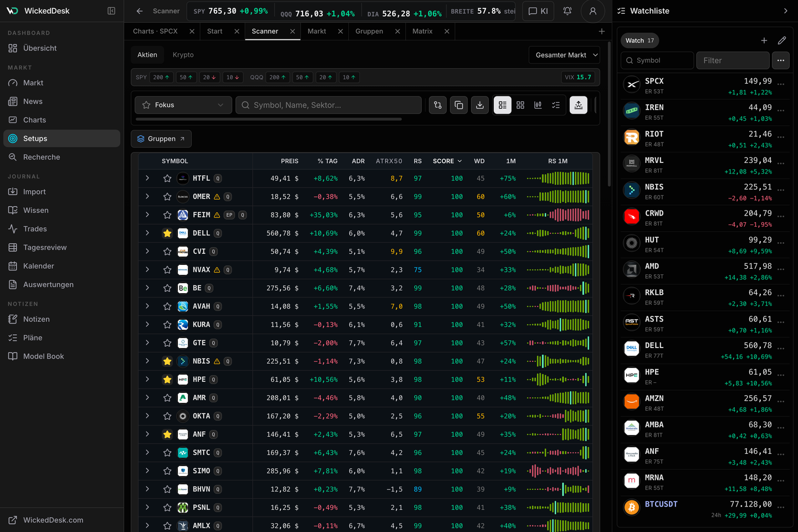Expand the DELL row in scanner table
This screenshot has height=532, width=798.
coord(147,233)
